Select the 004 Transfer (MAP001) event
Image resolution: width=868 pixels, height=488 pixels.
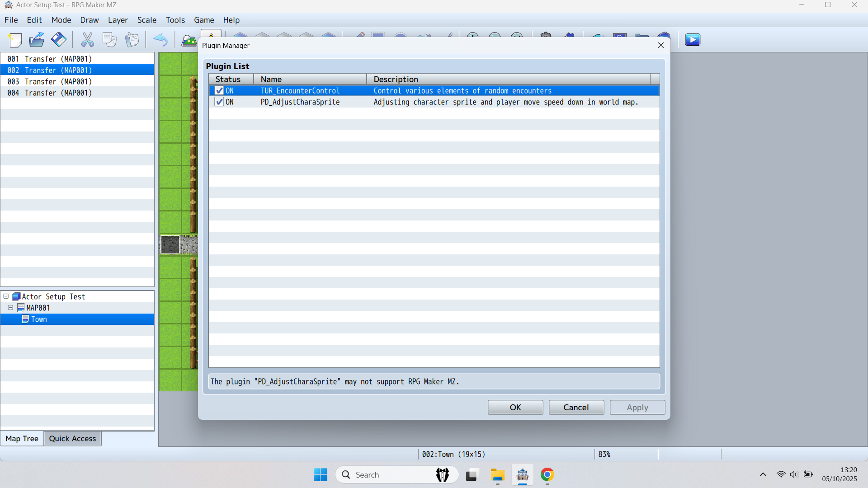pos(77,93)
